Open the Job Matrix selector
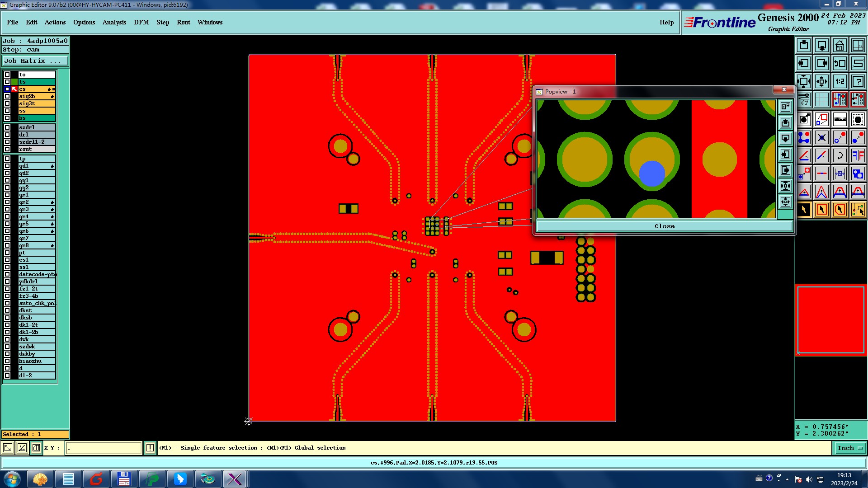 click(x=35, y=61)
